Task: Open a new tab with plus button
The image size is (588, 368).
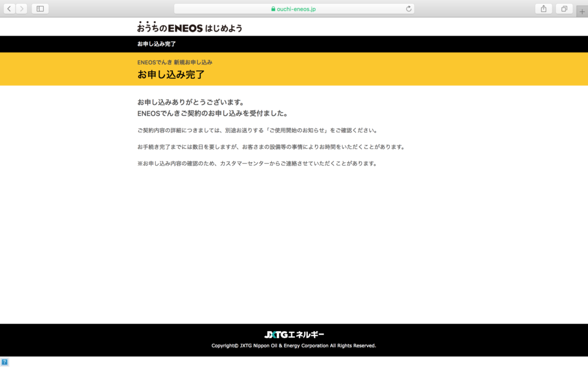Action: coord(582,11)
